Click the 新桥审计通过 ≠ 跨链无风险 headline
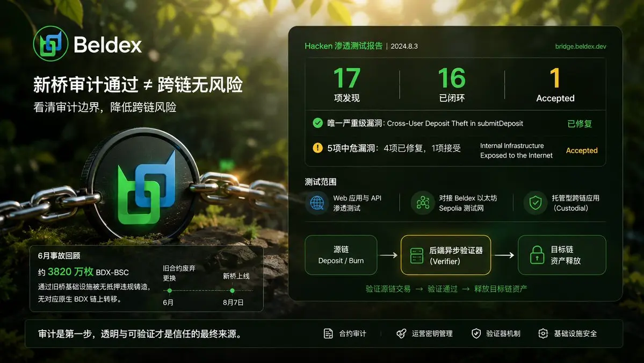The height and width of the screenshot is (363, 644). click(x=138, y=84)
